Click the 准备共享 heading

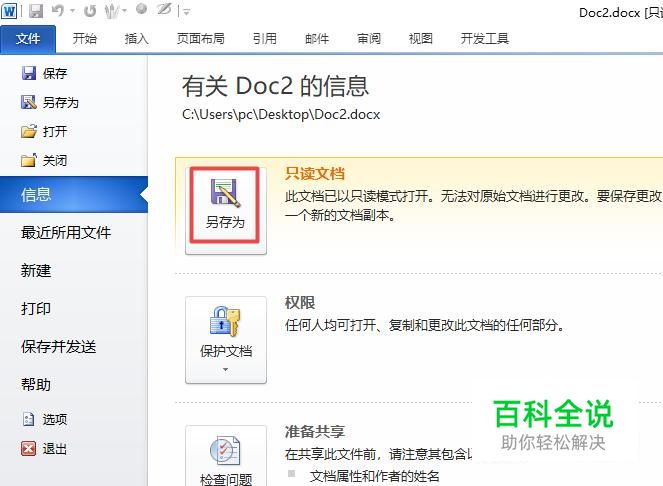(315, 431)
